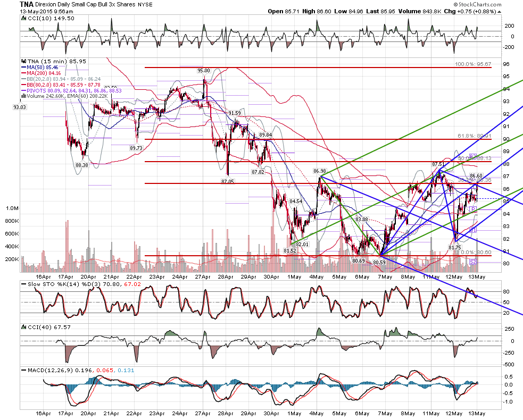The height and width of the screenshot is (420, 523).
Task: Click the 13-May-2015 9:56am timestamp
Action: (x=46, y=11)
